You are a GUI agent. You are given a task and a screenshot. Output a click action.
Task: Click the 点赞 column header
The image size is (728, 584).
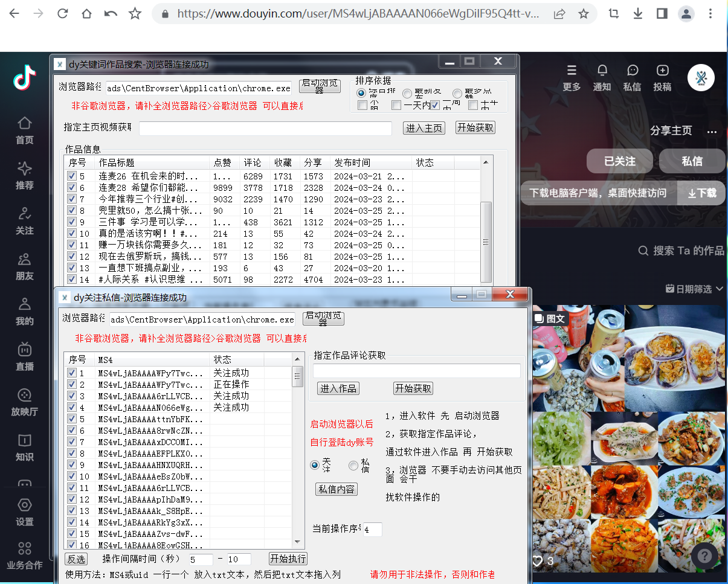tap(222, 163)
